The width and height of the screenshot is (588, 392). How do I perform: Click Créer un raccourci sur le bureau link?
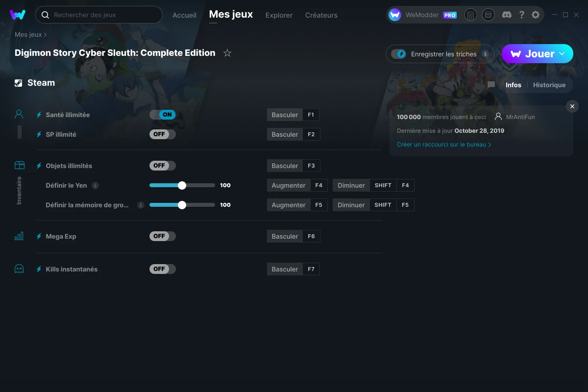(x=444, y=145)
